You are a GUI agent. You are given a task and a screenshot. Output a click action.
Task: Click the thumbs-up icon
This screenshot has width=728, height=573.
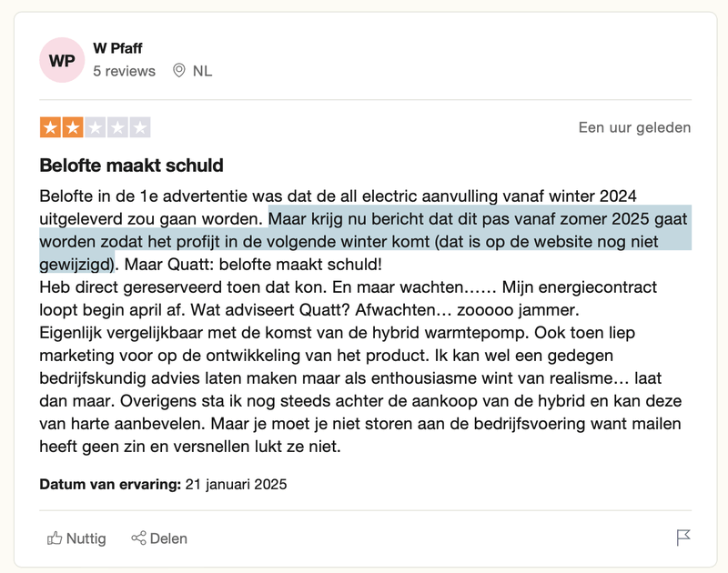click(55, 538)
